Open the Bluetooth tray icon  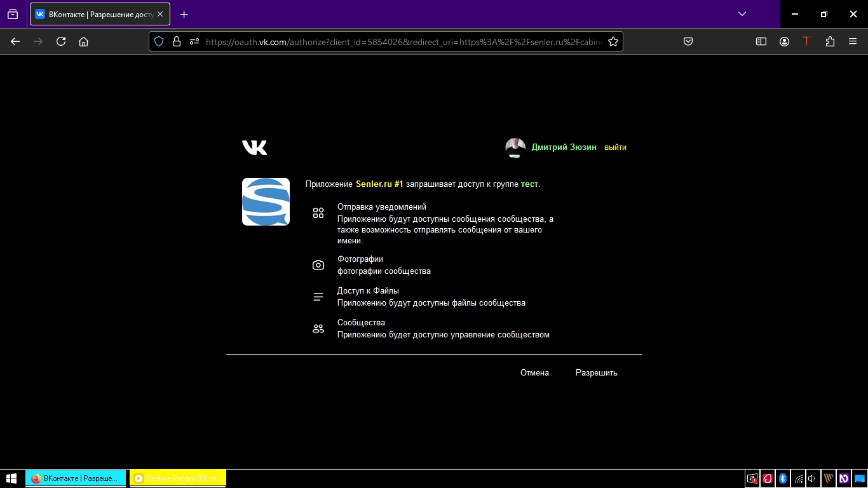pyautogui.click(x=783, y=478)
